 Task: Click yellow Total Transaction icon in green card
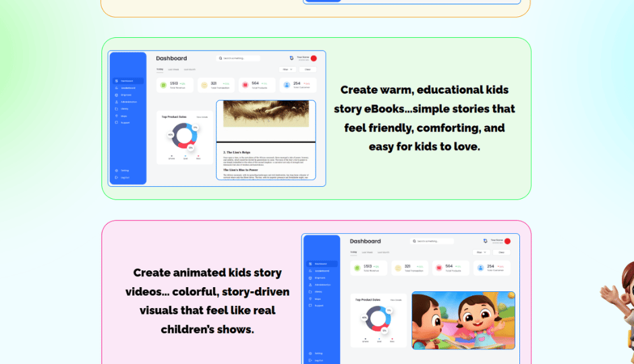[x=204, y=85]
